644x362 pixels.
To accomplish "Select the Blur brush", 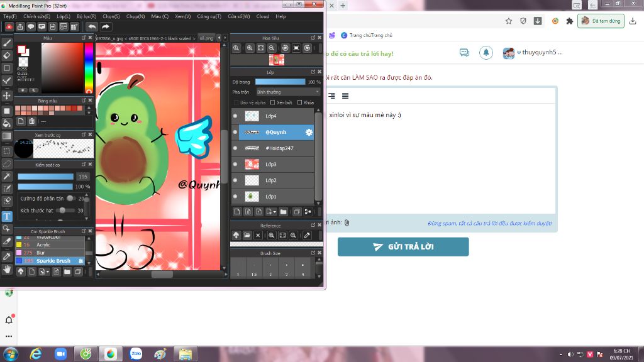I will tap(50, 253).
